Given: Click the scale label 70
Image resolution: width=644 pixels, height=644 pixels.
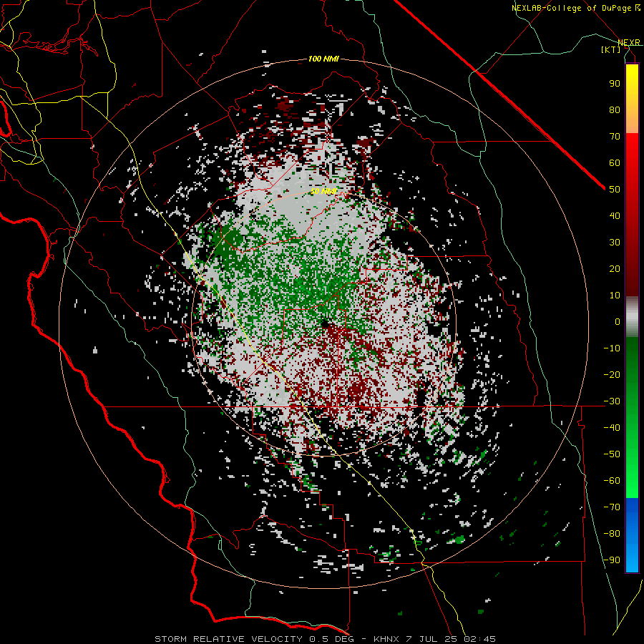Looking at the screenshot, I should [615, 137].
